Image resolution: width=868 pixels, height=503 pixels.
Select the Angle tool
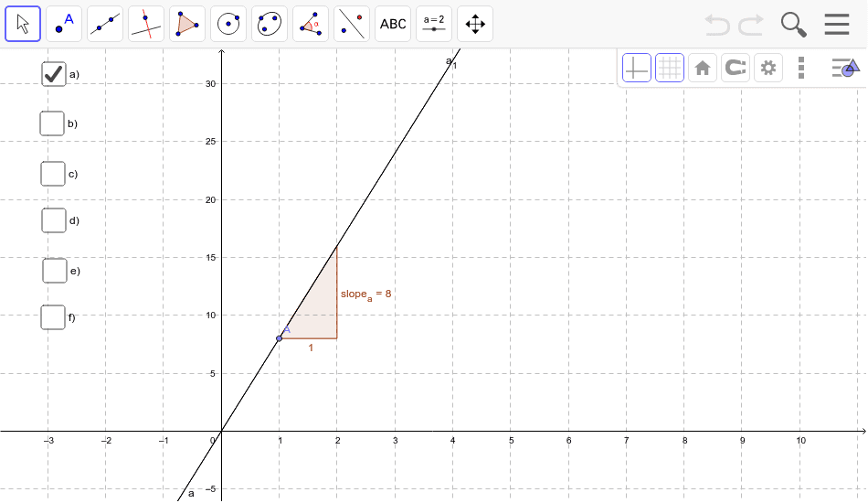[311, 24]
